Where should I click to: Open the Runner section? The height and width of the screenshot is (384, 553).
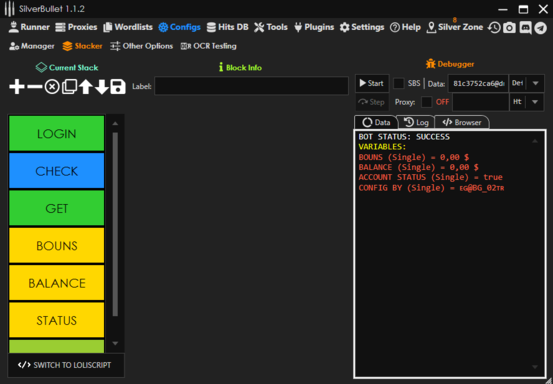coord(29,27)
